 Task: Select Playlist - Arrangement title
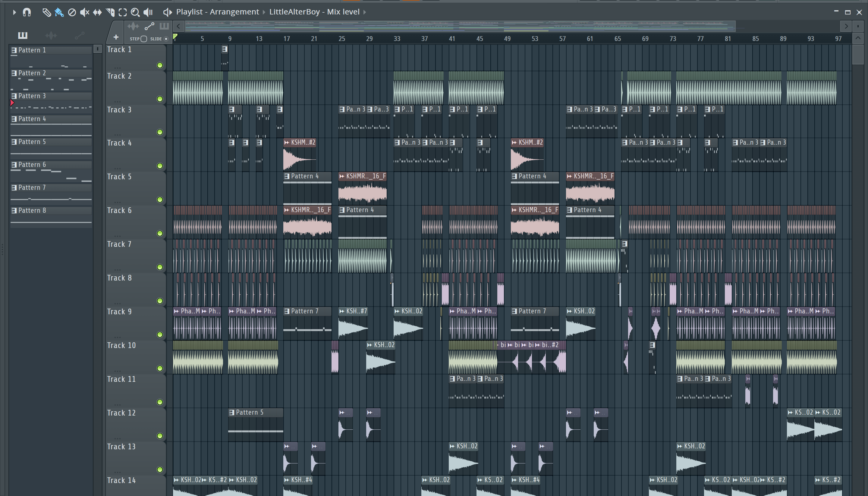(x=217, y=12)
